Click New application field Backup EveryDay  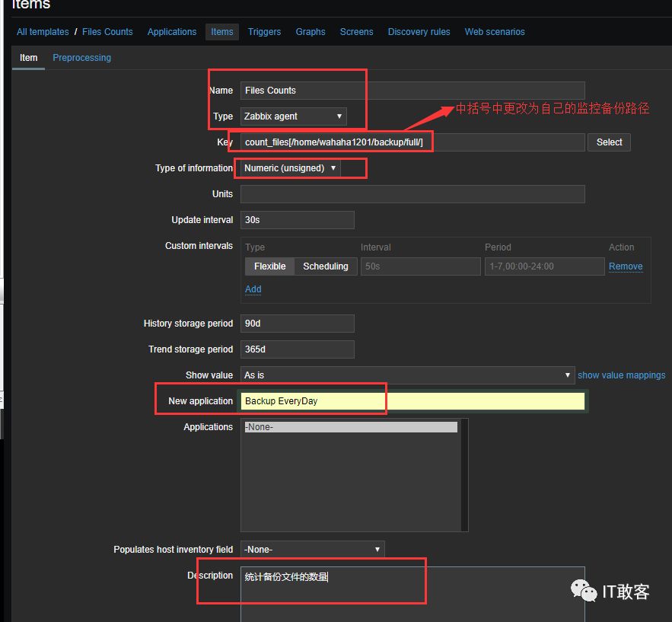412,401
